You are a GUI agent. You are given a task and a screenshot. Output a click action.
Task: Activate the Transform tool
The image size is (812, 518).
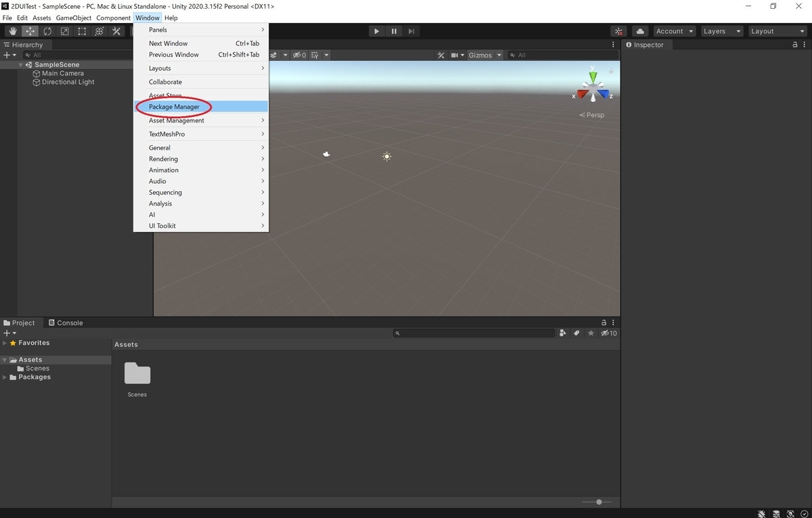(99, 31)
